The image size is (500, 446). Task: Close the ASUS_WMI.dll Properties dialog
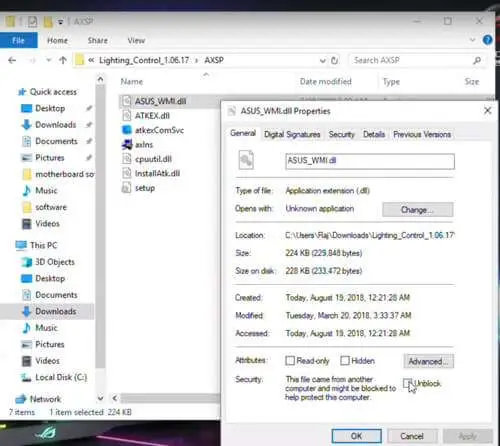pyautogui.click(x=487, y=110)
